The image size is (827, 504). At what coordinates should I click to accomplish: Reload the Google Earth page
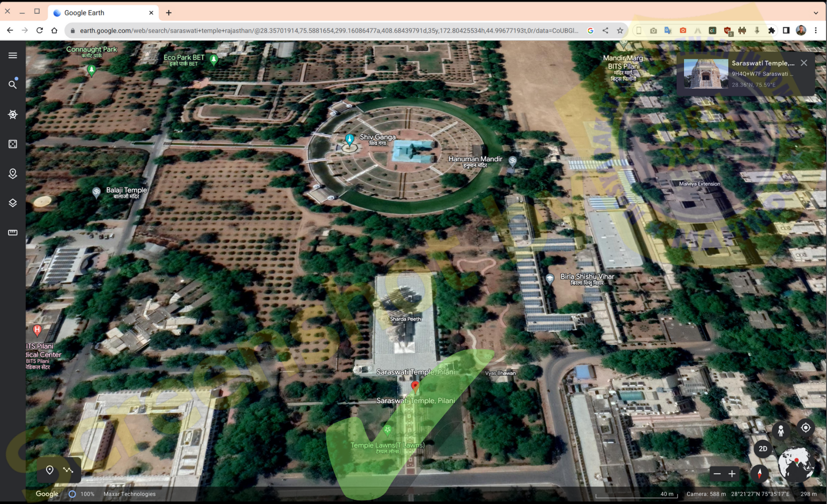point(40,30)
